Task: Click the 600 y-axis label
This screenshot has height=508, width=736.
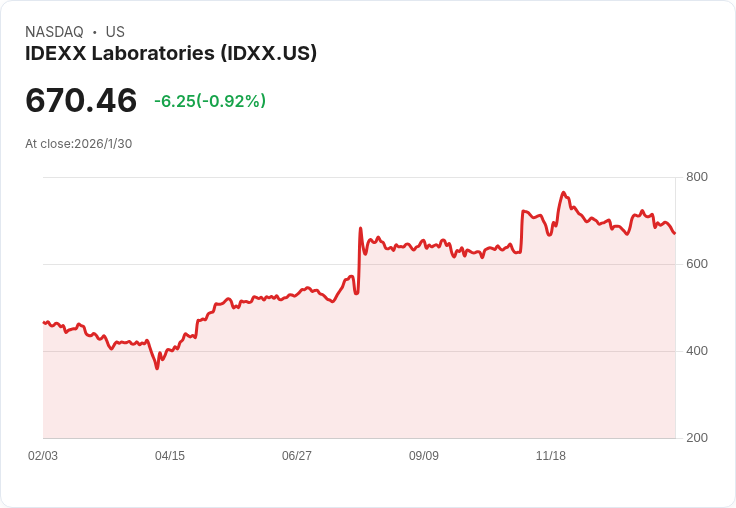Action: point(697,264)
